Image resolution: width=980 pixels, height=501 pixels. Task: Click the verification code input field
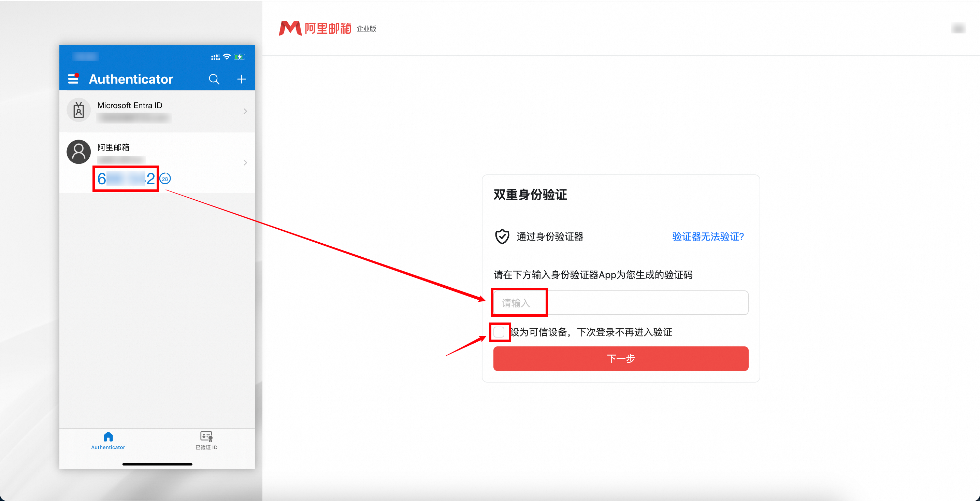point(620,303)
